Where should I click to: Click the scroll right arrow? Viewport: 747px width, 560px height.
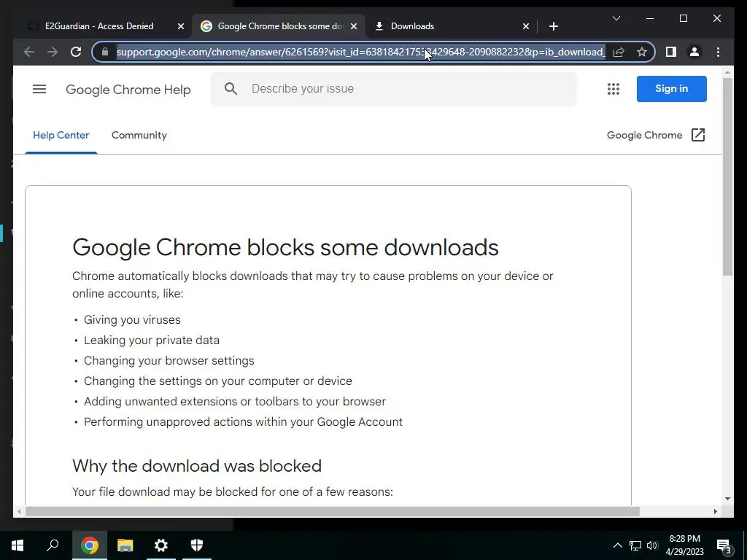coord(715,511)
